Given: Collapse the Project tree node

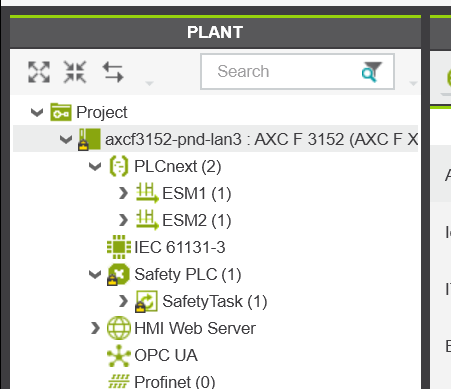Looking at the screenshot, I should pos(37,112).
